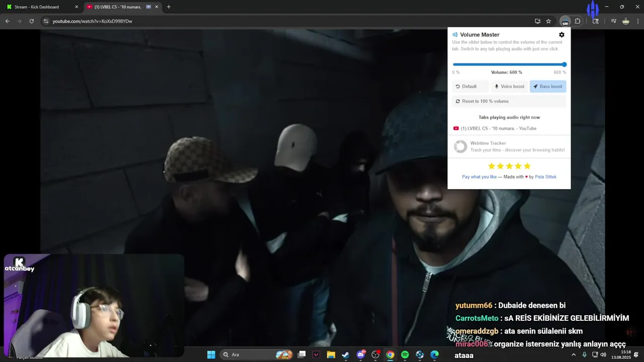Toggle Bass boost mode

point(548,86)
